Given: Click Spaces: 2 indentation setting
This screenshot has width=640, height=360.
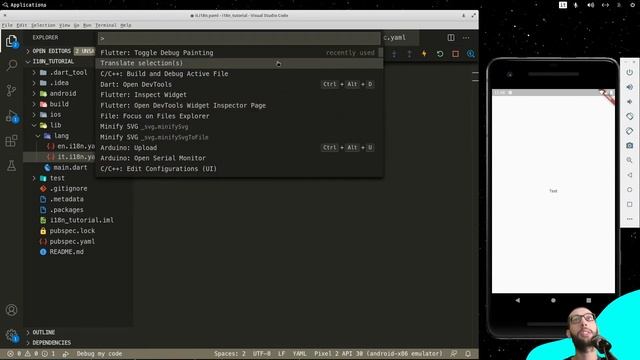Looking at the screenshot, I should point(230,353).
